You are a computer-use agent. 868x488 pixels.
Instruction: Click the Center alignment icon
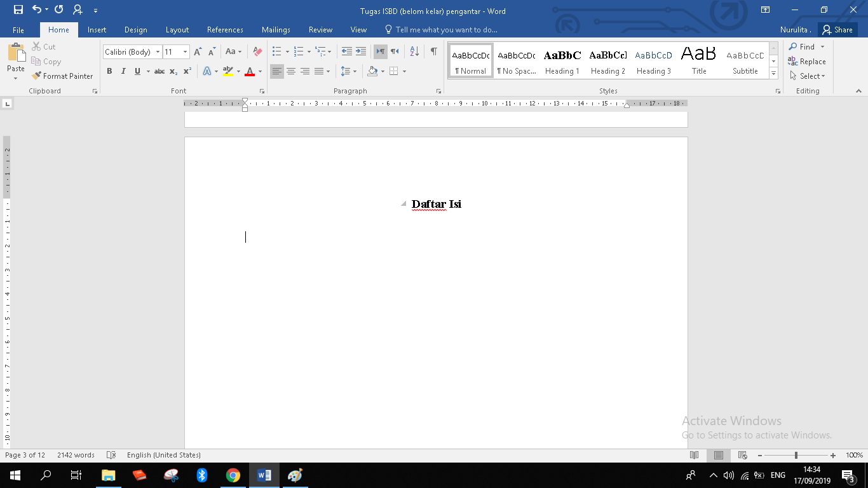tap(291, 71)
